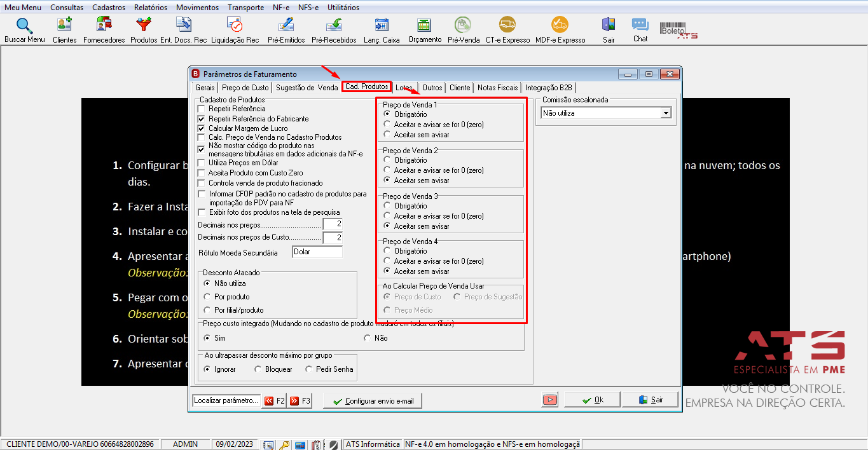Open the Utilitários menu
This screenshot has height=450, width=868.
343,8
